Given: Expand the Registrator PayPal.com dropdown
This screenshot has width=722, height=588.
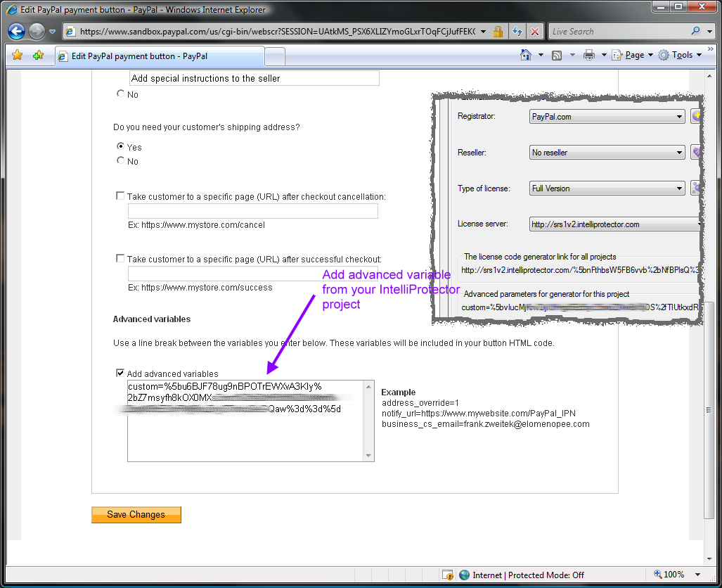Looking at the screenshot, I should (x=679, y=117).
